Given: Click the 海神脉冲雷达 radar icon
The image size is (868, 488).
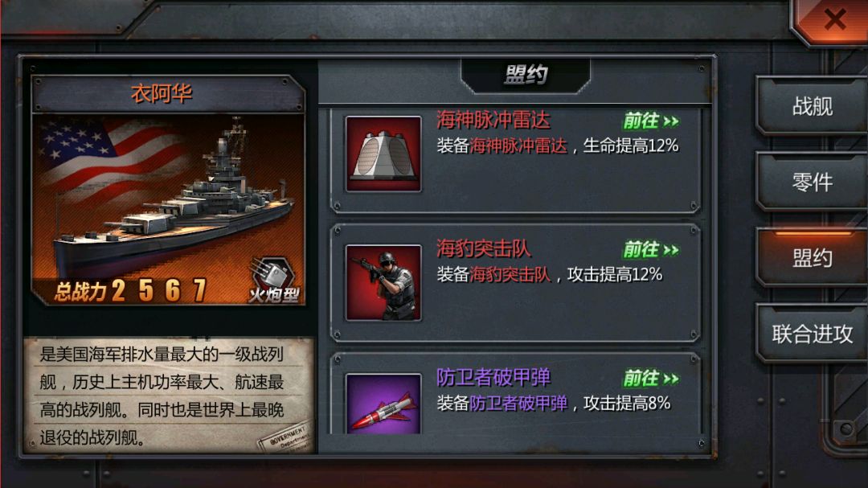Looking at the screenshot, I should [x=383, y=154].
